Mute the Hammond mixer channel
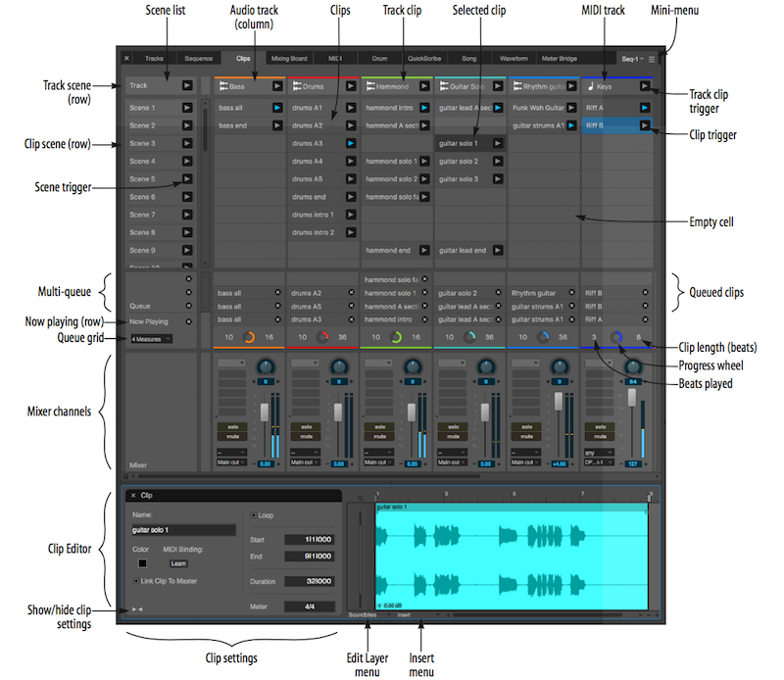Image resolution: width=784 pixels, height=680 pixels. coord(380,436)
